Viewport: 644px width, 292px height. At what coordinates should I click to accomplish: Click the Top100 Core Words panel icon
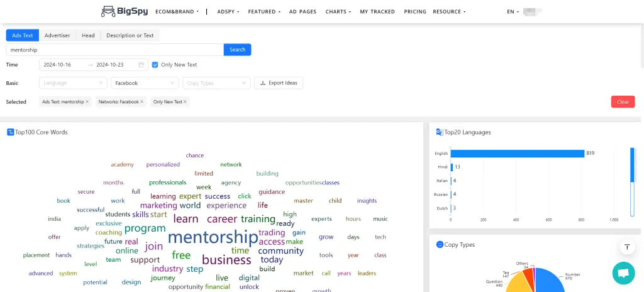tap(11, 132)
